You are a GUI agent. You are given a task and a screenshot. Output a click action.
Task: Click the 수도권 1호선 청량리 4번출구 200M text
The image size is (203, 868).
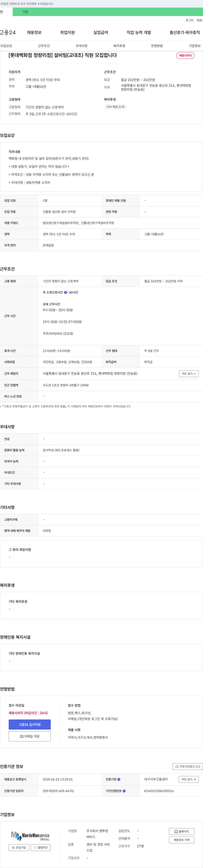coord(66,385)
